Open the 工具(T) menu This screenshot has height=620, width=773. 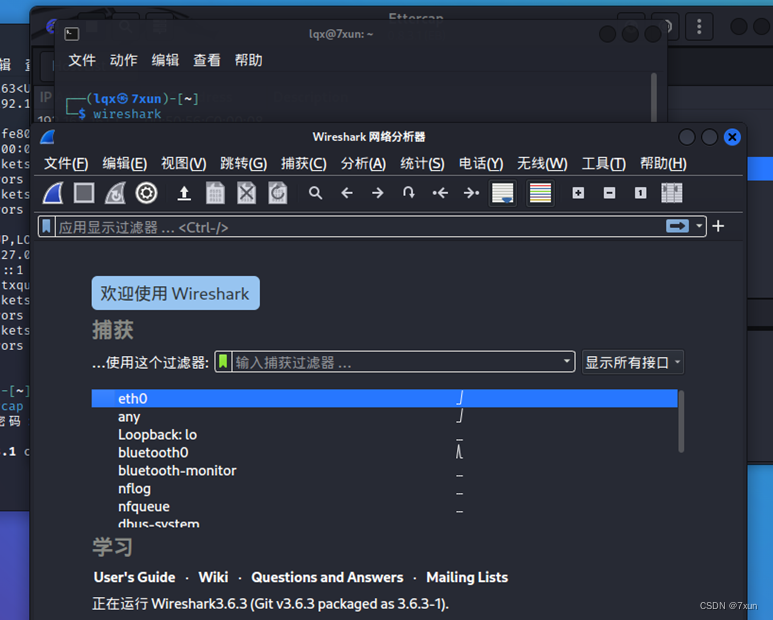(x=604, y=164)
